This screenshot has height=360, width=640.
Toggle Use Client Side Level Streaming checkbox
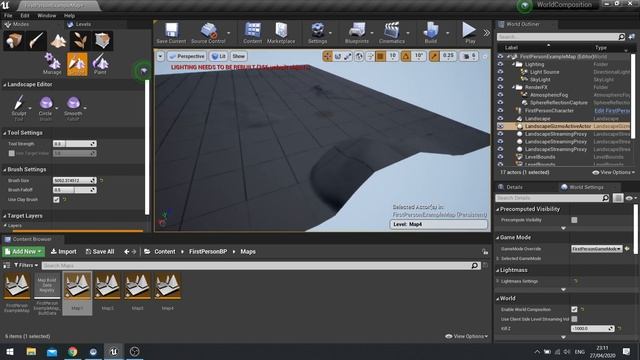tap(574, 319)
